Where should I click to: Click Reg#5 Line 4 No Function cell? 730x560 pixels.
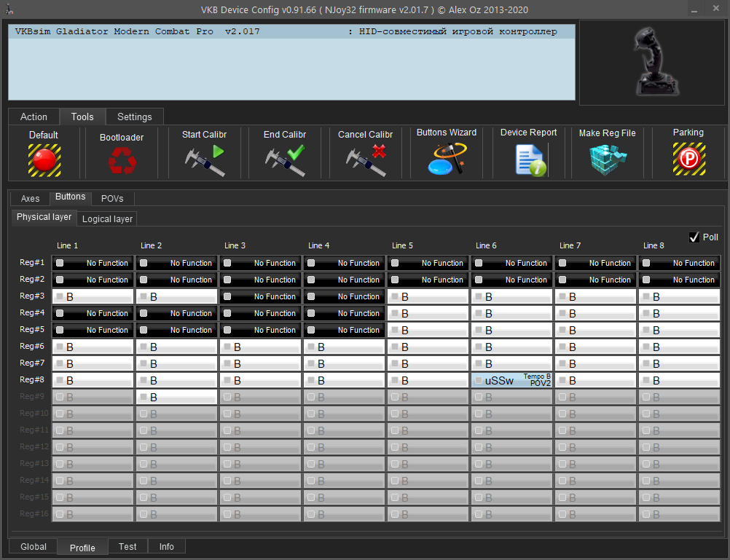[344, 330]
